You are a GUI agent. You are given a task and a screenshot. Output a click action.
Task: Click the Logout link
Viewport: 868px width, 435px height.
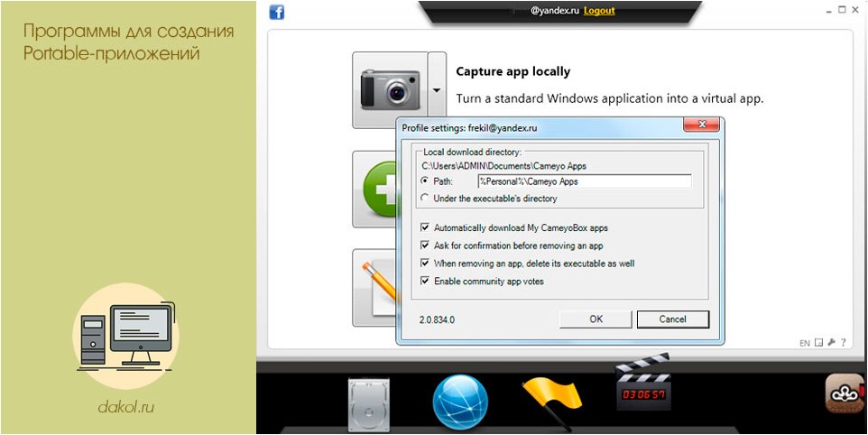tap(599, 11)
